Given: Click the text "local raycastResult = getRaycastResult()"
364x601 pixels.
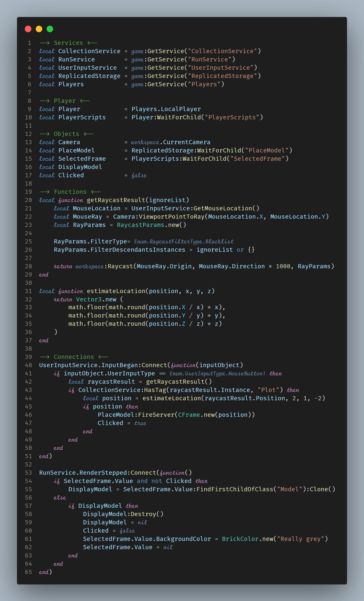Looking at the screenshot, I should (140, 382).
